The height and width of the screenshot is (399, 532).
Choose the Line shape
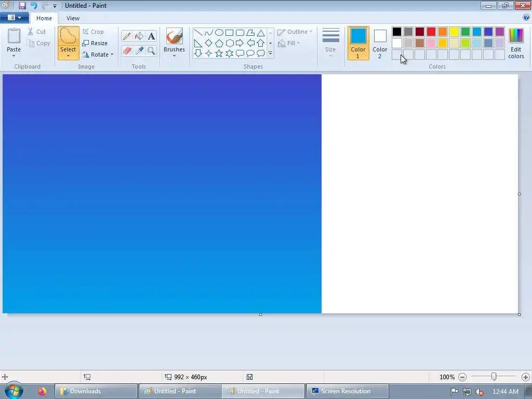point(198,33)
